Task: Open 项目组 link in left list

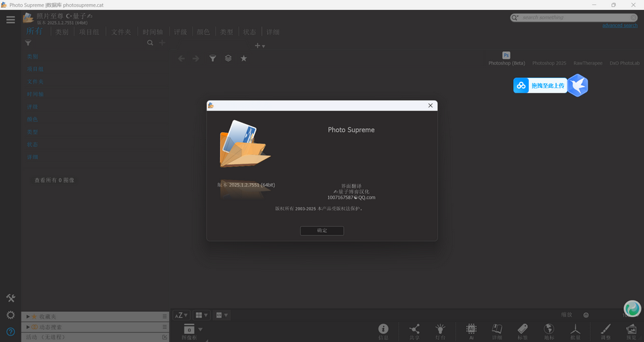Action: (36, 69)
